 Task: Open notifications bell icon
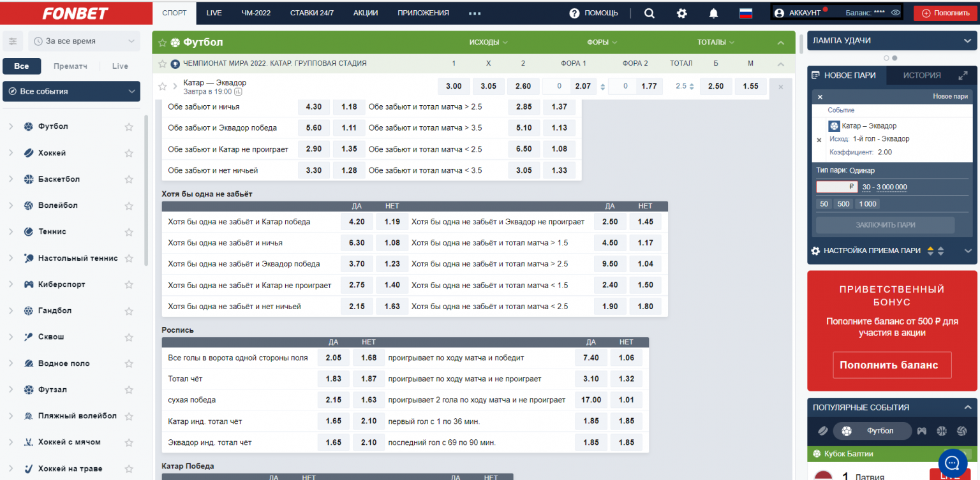pyautogui.click(x=713, y=13)
